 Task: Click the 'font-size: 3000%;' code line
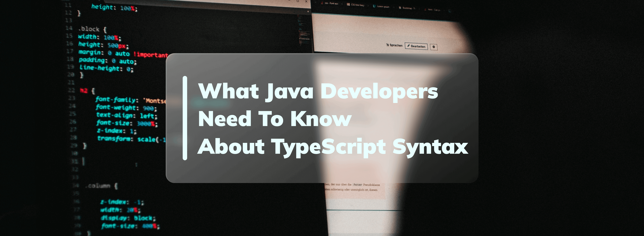coord(127,123)
